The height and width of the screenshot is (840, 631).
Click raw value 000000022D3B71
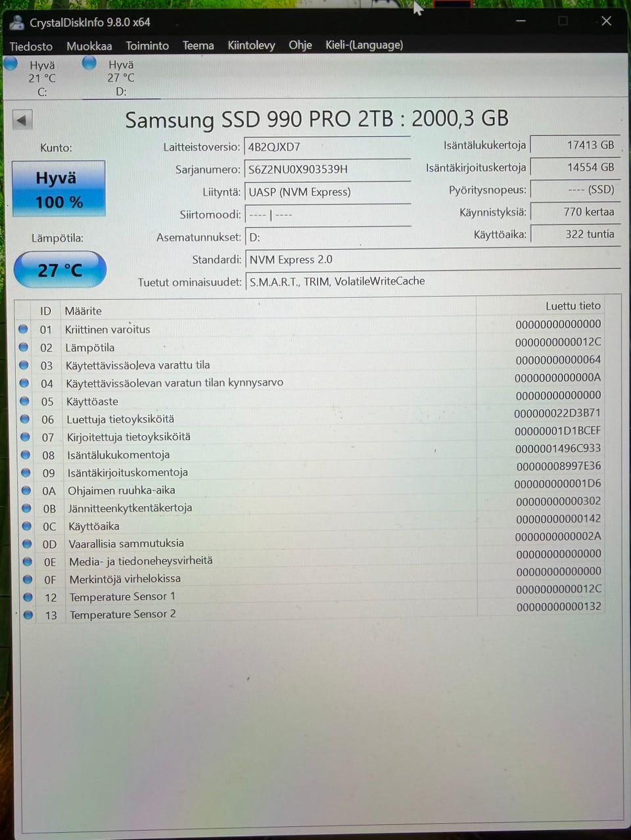[557, 413]
